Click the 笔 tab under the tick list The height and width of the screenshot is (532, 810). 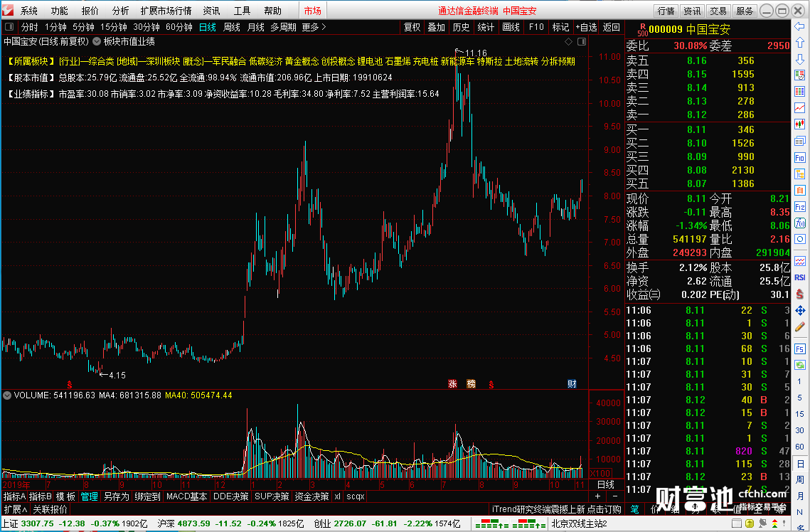click(x=634, y=509)
